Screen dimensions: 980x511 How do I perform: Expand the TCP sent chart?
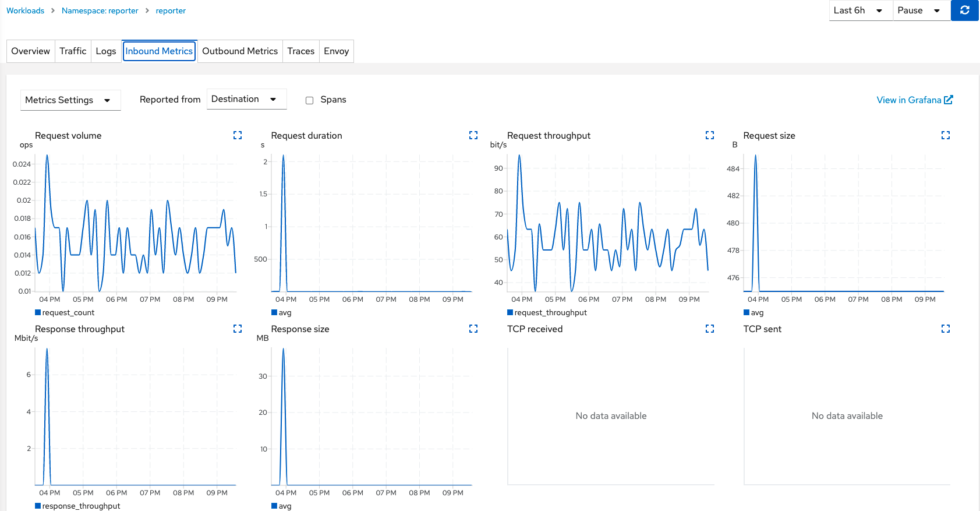pos(946,329)
